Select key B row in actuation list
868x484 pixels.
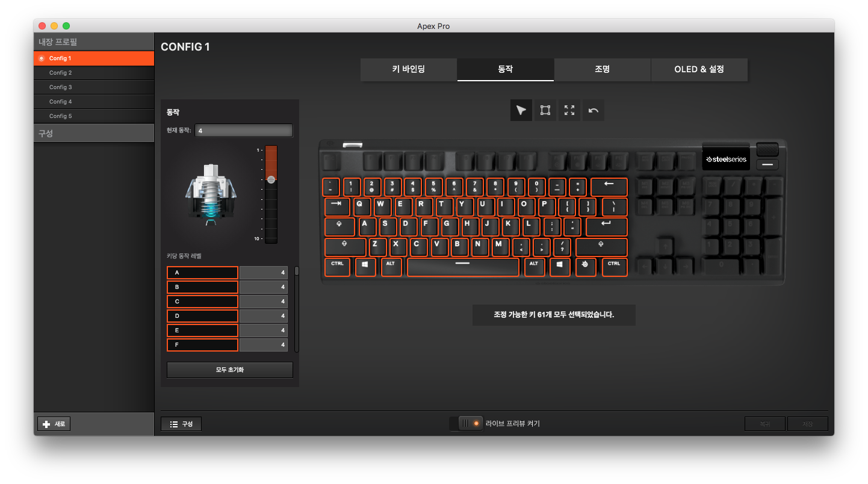pyautogui.click(x=202, y=287)
